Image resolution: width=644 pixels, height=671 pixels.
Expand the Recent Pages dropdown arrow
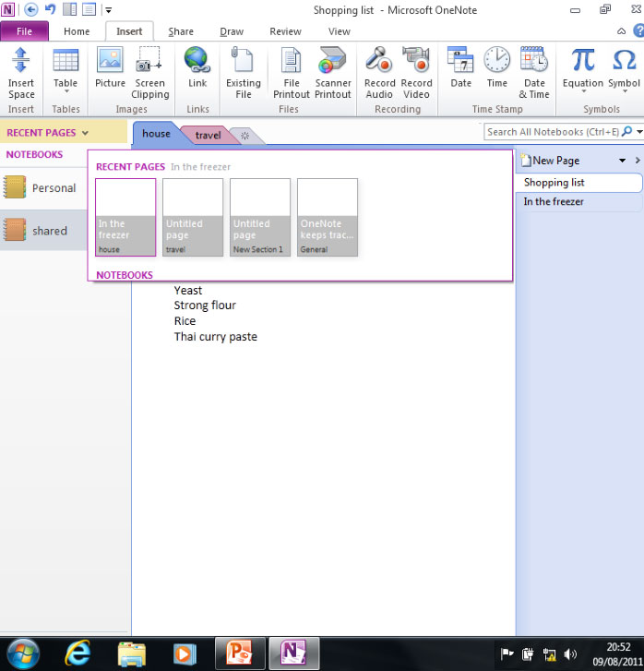85,133
